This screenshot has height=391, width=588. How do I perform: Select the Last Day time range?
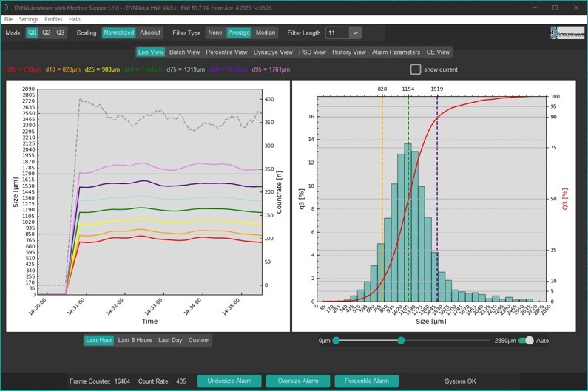(170, 341)
